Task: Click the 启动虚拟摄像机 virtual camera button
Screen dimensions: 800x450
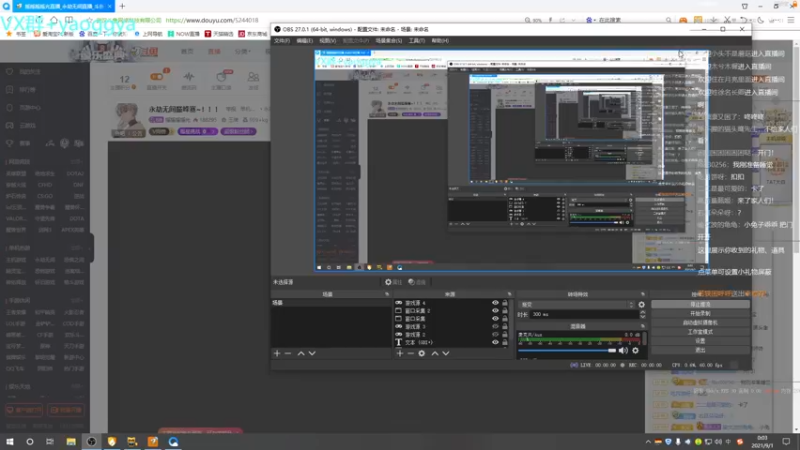Action: 700,323
